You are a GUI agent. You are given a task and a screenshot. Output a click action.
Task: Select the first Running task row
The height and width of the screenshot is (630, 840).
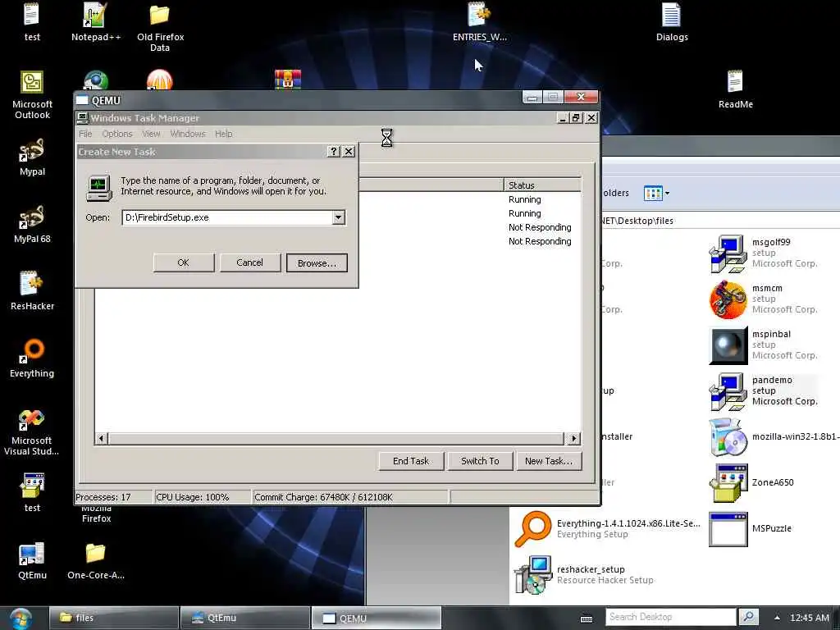click(524, 200)
